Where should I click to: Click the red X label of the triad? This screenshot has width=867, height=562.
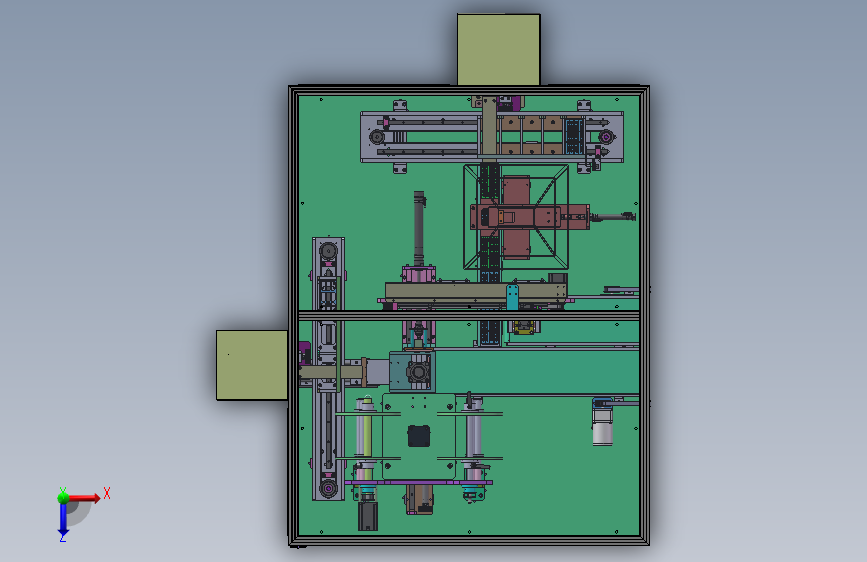107,493
